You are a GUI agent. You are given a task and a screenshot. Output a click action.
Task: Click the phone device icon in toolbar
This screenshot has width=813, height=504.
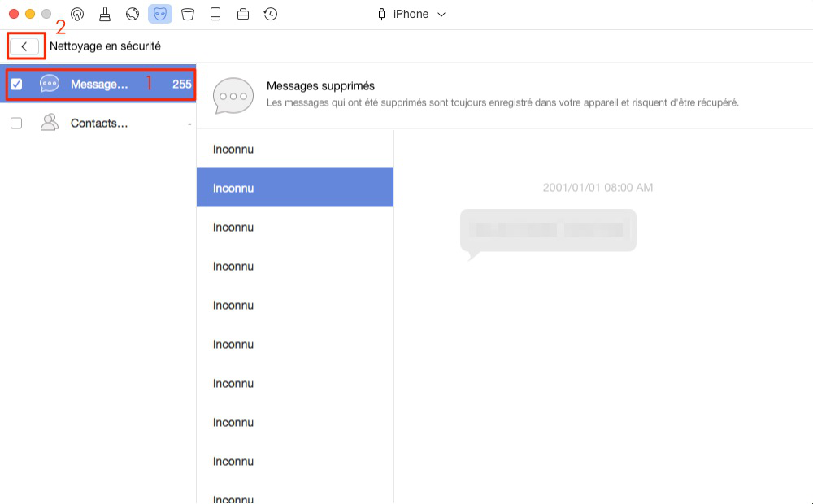[215, 14]
